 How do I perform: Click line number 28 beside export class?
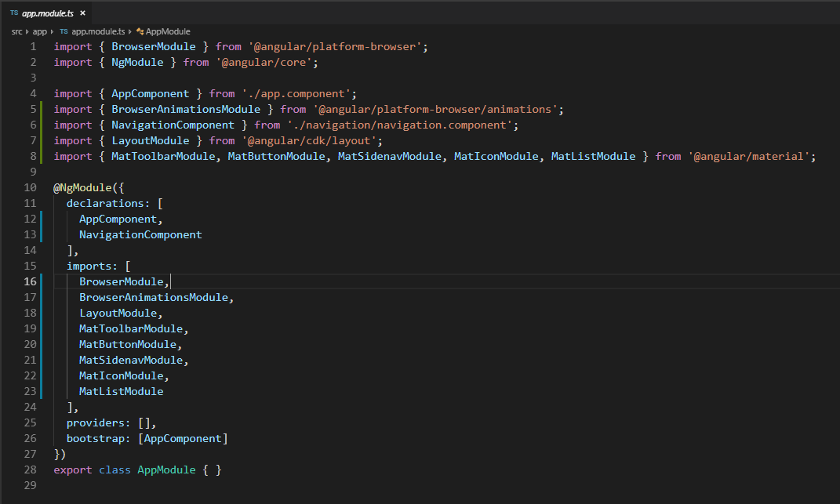[30, 470]
